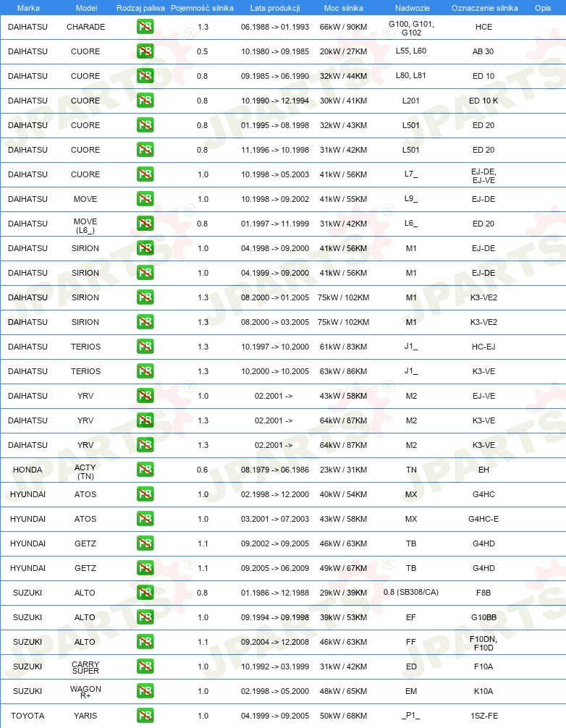Click the Oznaczenie silnika column header
Viewport: 566px width, 728px height.
pos(485,8)
